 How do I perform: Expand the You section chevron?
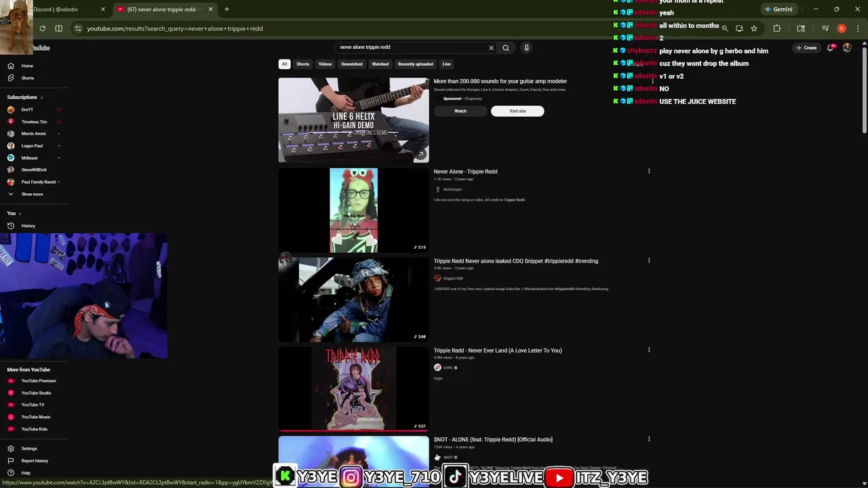(x=20, y=213)
